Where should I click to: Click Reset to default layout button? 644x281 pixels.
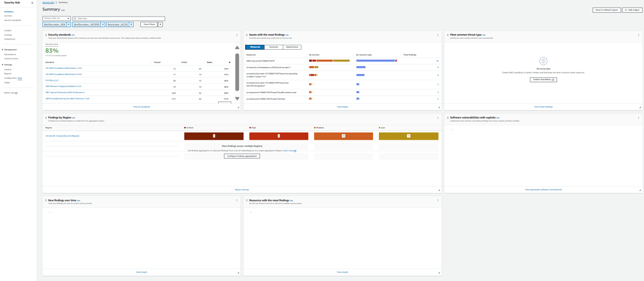pos(606,10)
